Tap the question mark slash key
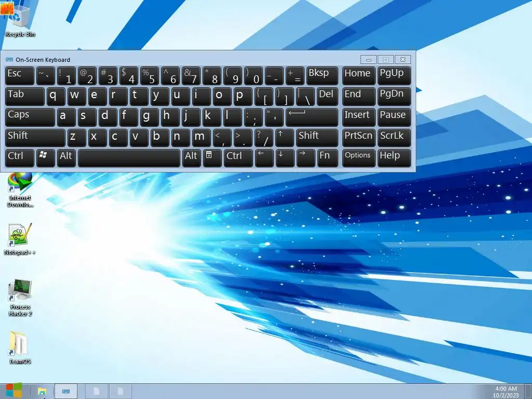The height and width of the screenshot is (399, 532). tap(263, 137)
